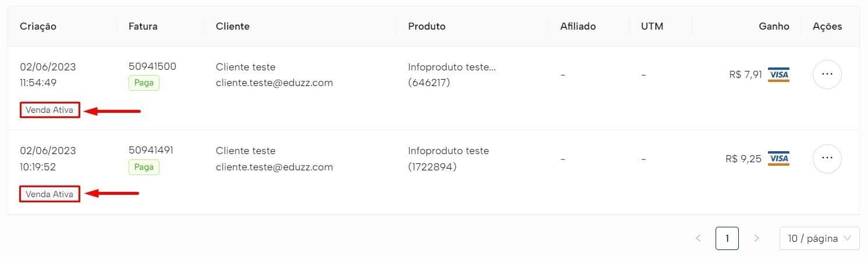This screenshot has height=257, width=868.
Task: Click invoice number 50941491
Action: tap(151, 150)
